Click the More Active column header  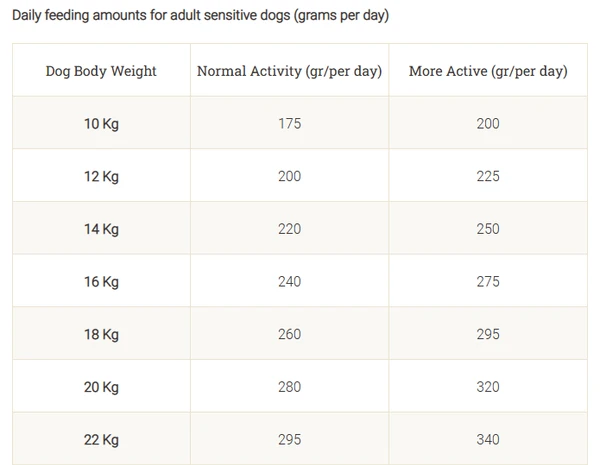[488, 71]
